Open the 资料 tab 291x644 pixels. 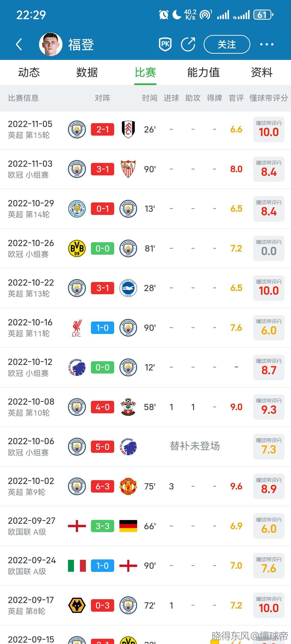coord(262,73)
